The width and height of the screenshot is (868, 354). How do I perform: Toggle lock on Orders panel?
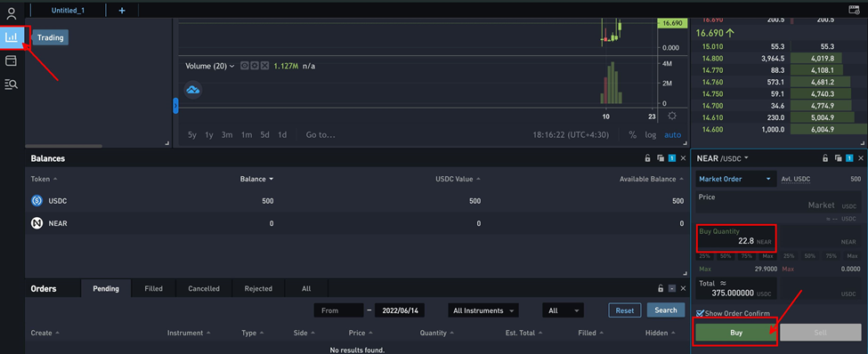[660, 289]
